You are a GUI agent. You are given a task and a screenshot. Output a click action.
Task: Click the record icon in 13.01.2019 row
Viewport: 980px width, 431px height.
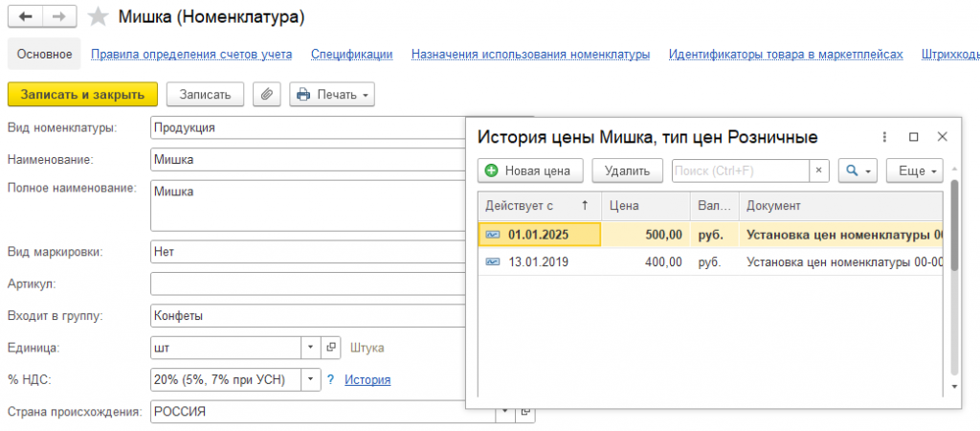pyautogui.click(x=493, y=262)
